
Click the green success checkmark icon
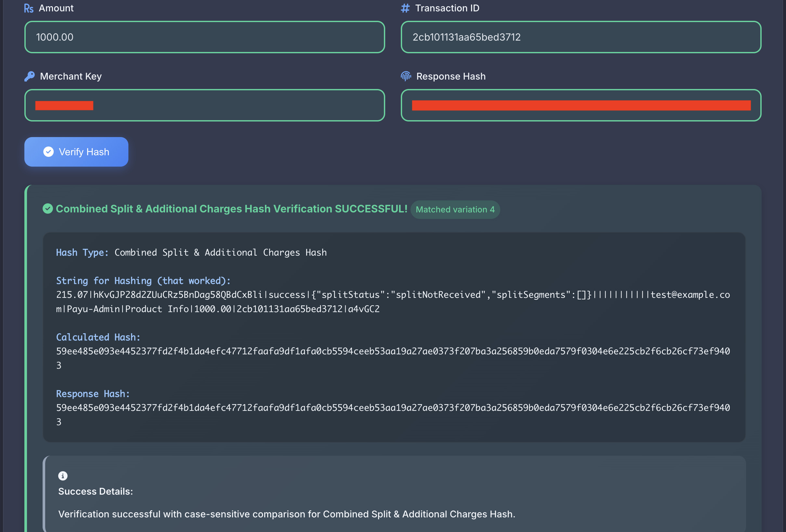[48, 209]
